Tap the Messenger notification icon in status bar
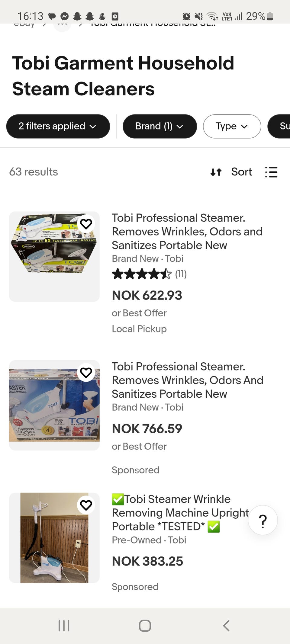This screenshot has width=290, height=644. (x=65, y=16)
